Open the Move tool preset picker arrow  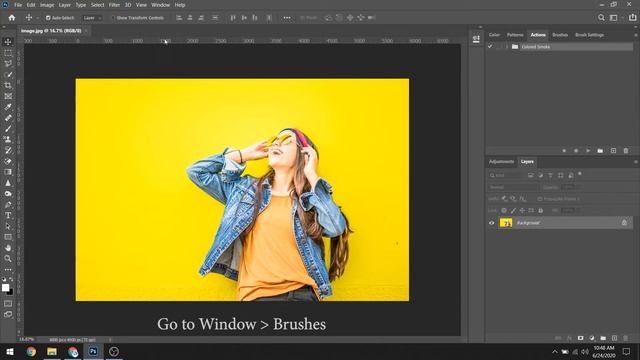pos(38,18)
